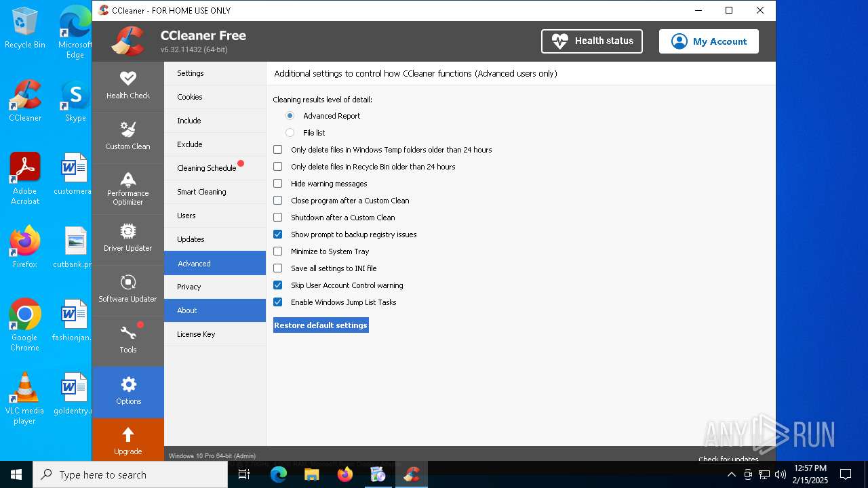Open the Health Check section
This screenshot has height=488, width=868.
click(x=127, y=87)
